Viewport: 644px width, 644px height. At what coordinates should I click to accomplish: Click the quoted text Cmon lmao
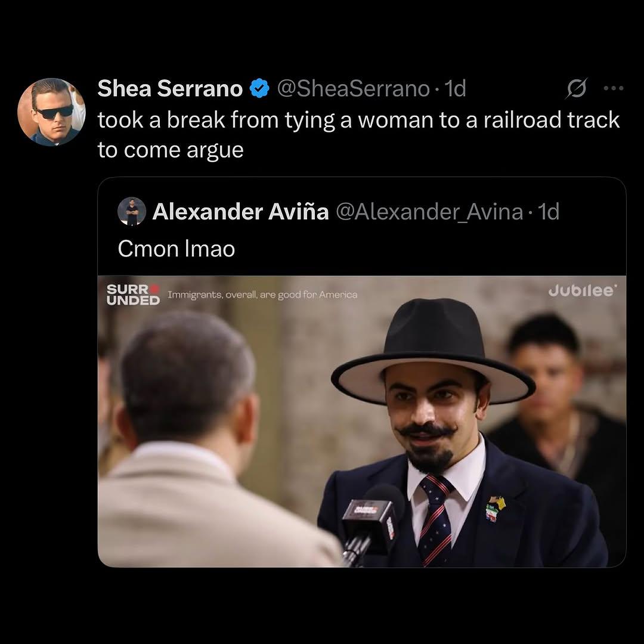tap(176, 249)
